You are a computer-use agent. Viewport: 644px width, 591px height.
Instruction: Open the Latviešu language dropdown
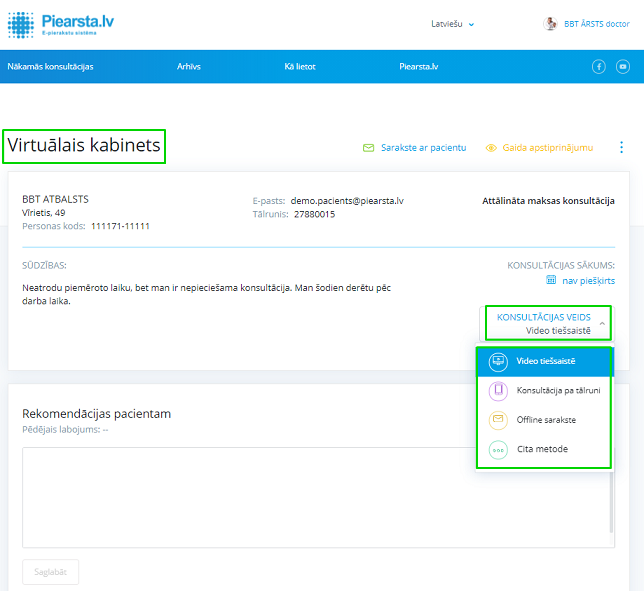[452, 24]
